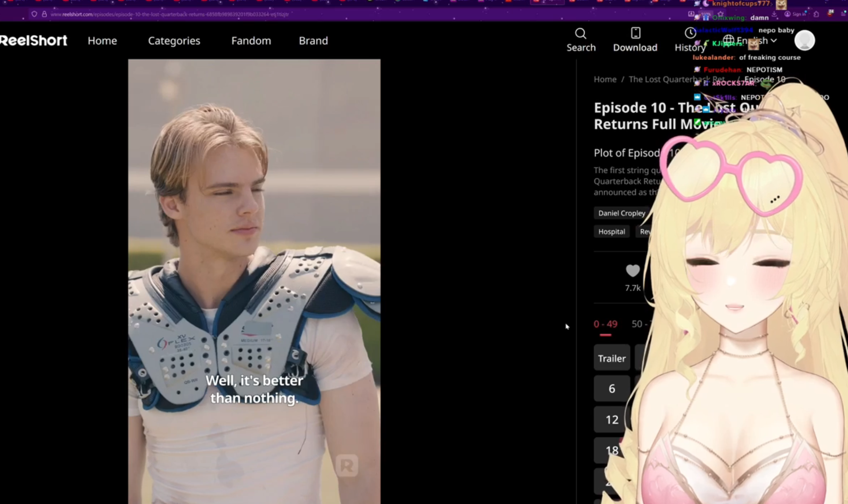
Task: Select the 0 - 49 episode range tab
Action: (605, 324)
